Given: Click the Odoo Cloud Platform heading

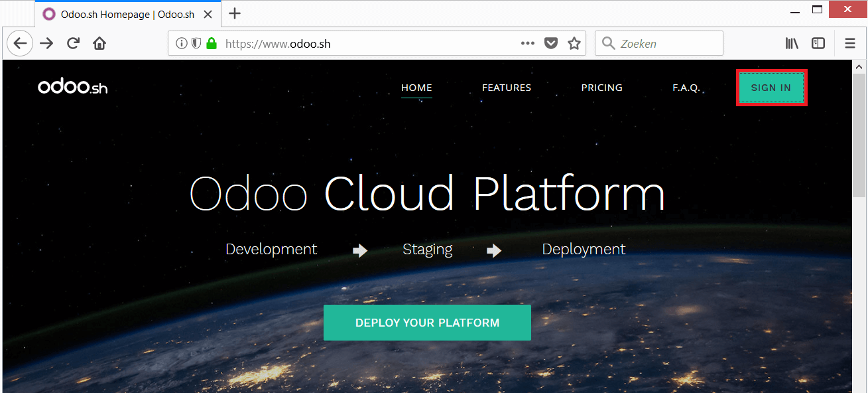Looking at the screenshot, I should [427, 193].
